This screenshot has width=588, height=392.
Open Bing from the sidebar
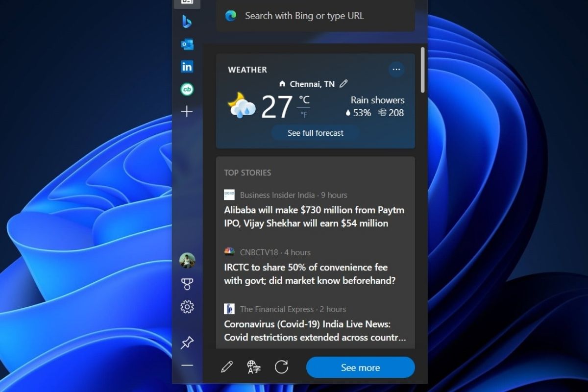pyautogui.click(x=187, y=22)
